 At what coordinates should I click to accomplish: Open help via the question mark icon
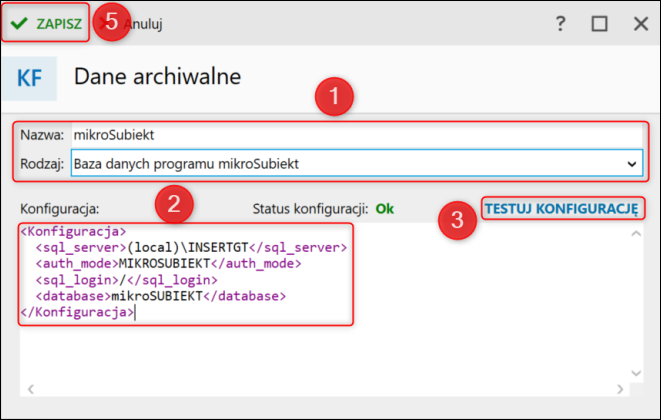click(x=560, y=24)
